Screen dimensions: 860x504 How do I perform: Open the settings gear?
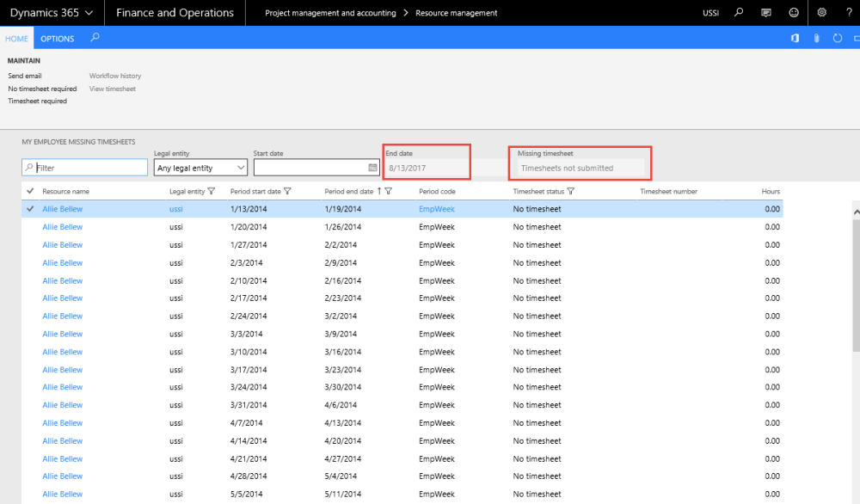821,13
